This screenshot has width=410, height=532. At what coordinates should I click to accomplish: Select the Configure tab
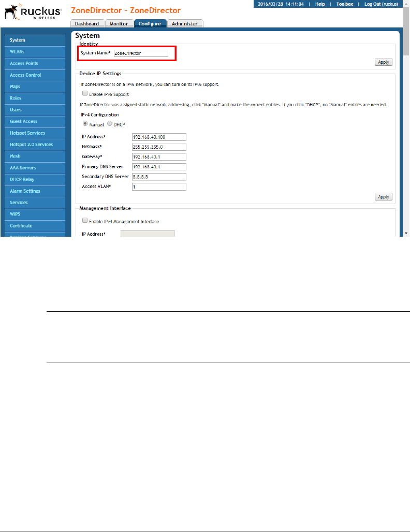150,23
